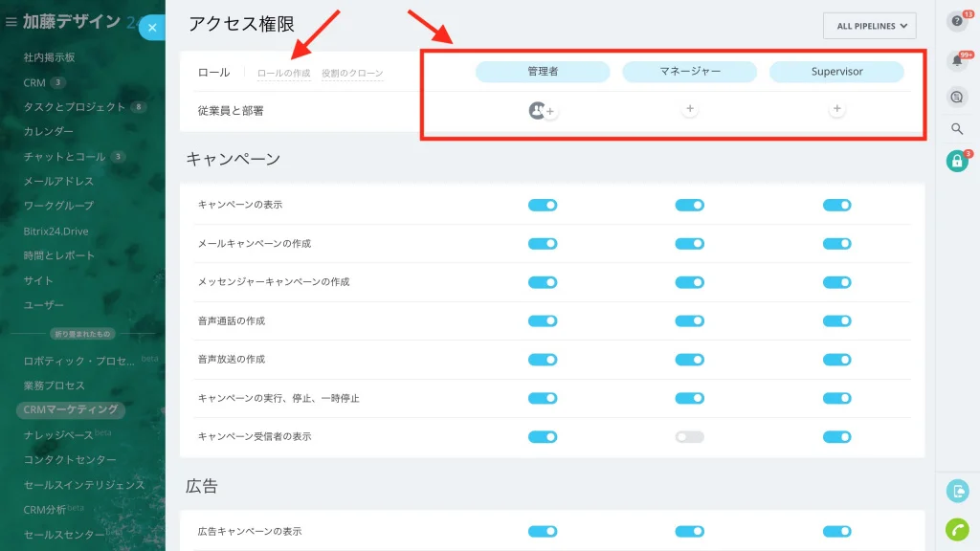Toggle キャンペーンの実行、停止、一時停止 for Supervisor
980x551 pixels.
[x=836, y=399]
